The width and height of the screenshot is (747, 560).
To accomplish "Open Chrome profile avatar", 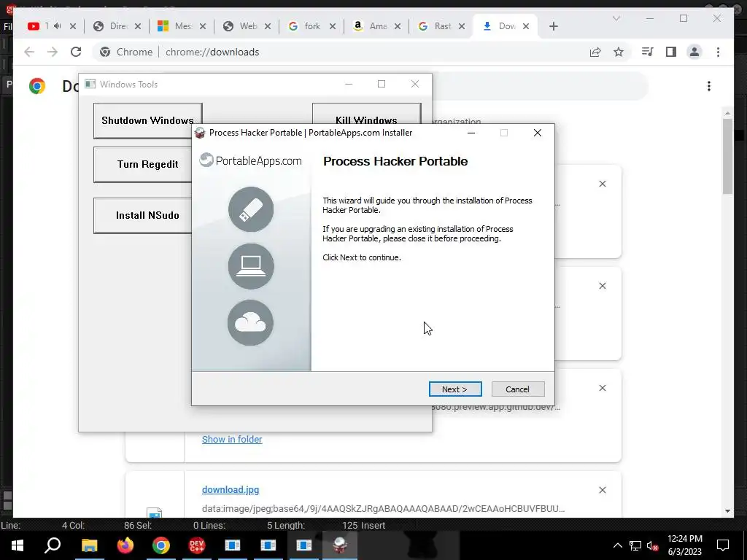I will click(x=694, y=52).
